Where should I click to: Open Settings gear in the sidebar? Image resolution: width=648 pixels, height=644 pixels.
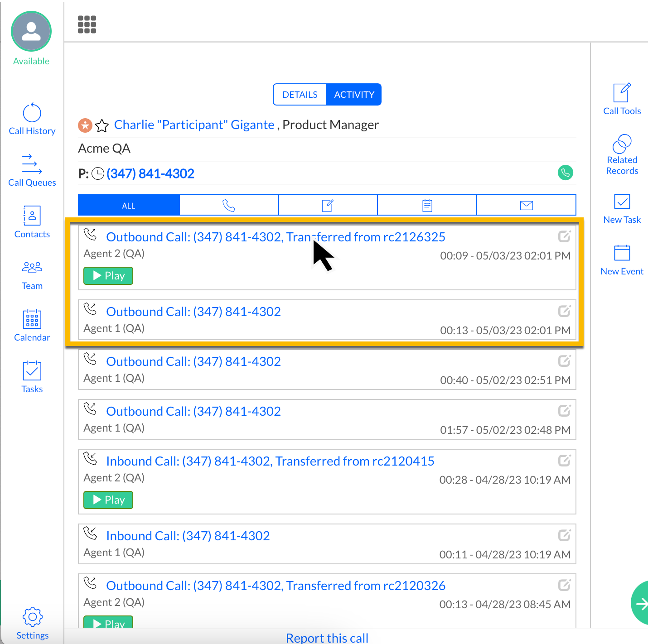32,623
